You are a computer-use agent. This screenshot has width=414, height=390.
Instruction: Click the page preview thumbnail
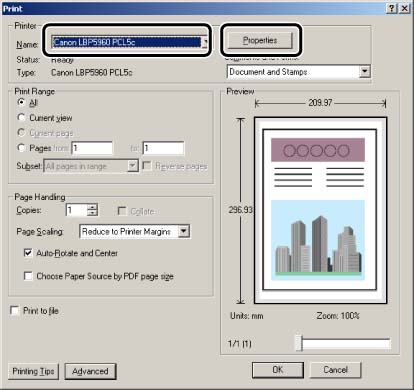click(320, 210)
